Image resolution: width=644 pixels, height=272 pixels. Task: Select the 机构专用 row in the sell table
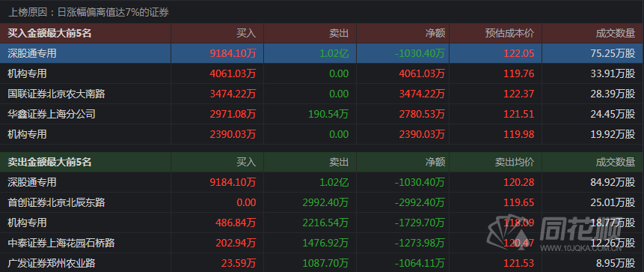point(322,223)
